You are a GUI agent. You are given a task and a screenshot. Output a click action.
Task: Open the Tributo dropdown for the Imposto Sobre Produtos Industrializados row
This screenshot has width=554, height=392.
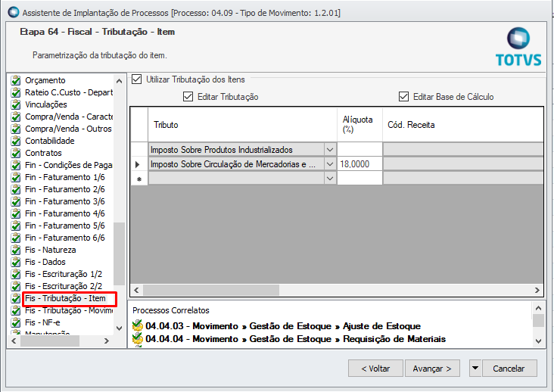pos(330,150)
